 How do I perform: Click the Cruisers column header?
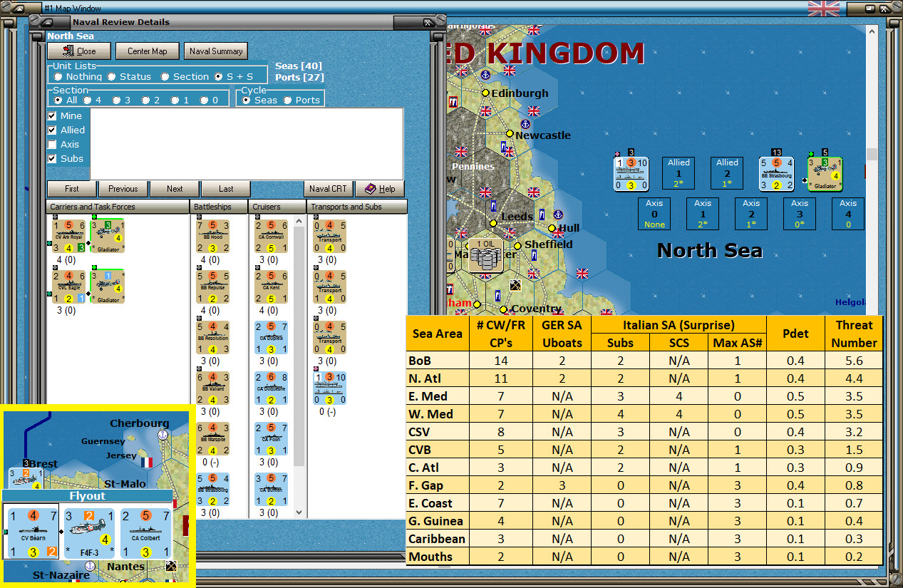tap(277, 207)
